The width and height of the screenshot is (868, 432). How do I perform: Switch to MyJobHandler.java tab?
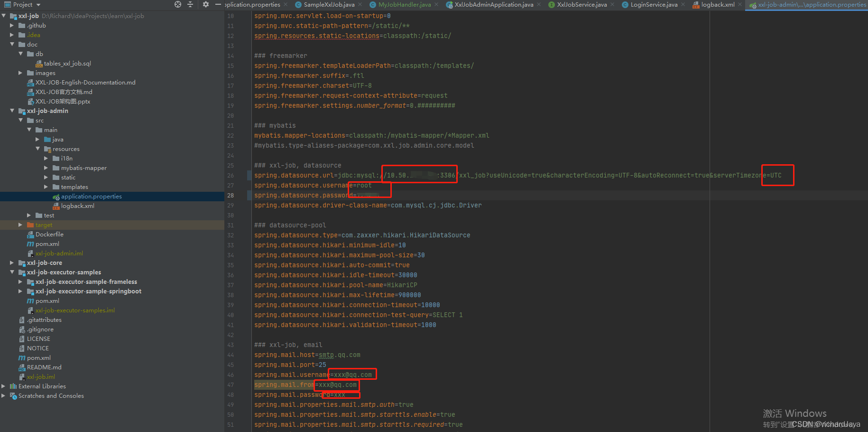(405, 5)
